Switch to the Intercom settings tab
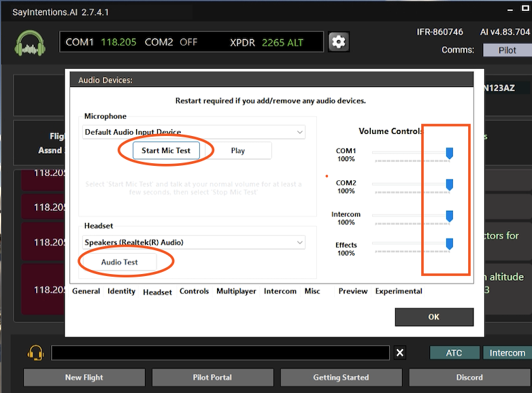Screen dimensions: 532x393 [280, 291]
